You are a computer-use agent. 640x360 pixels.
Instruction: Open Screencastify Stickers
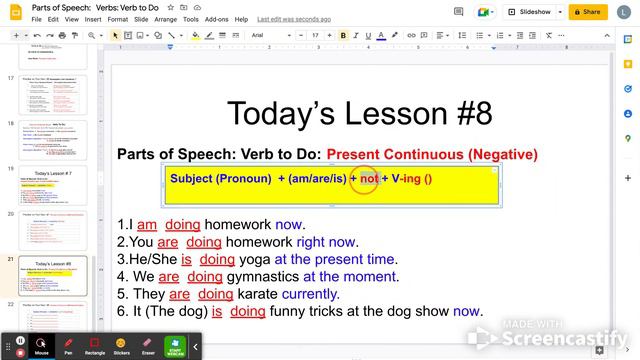(x=121, y=346)
